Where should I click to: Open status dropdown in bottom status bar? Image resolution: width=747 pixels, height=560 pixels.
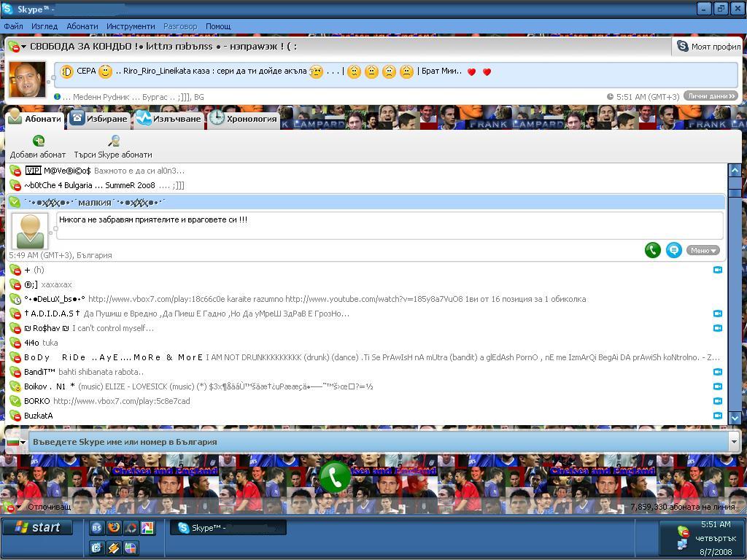point(13,506)
